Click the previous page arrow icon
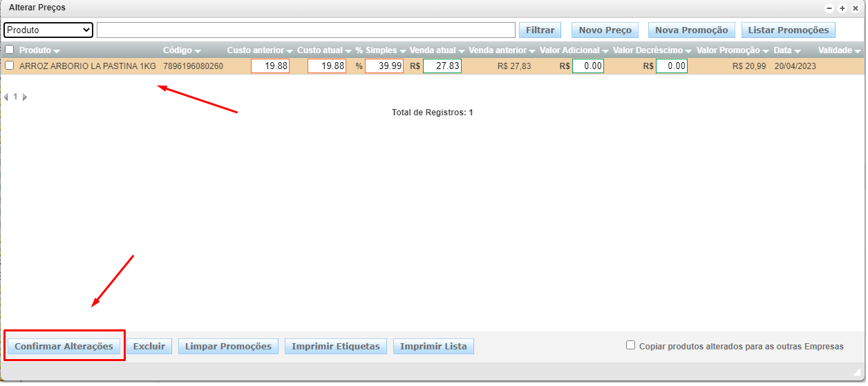868x386 pixels. pos(6,97)
